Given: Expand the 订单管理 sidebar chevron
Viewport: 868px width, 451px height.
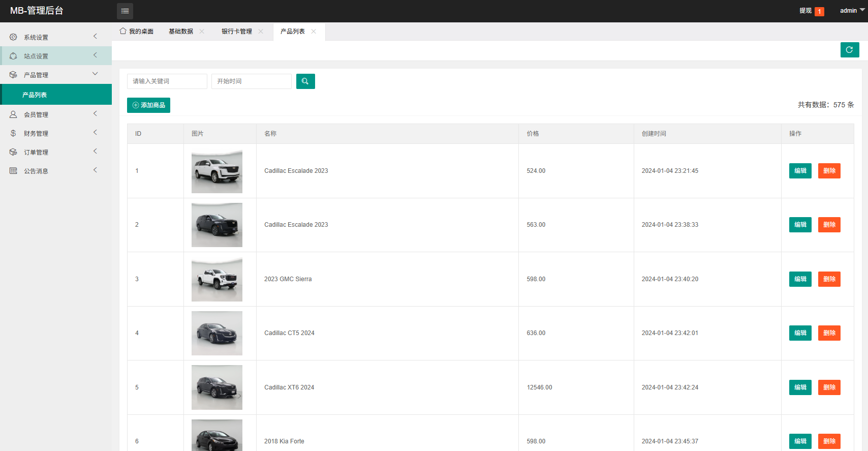Looking at the screenshot, I should click(x=95, y=152).
